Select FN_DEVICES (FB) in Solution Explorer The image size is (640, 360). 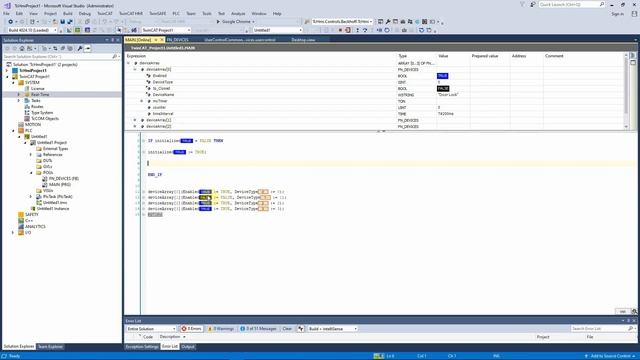[x=64, y=178]
